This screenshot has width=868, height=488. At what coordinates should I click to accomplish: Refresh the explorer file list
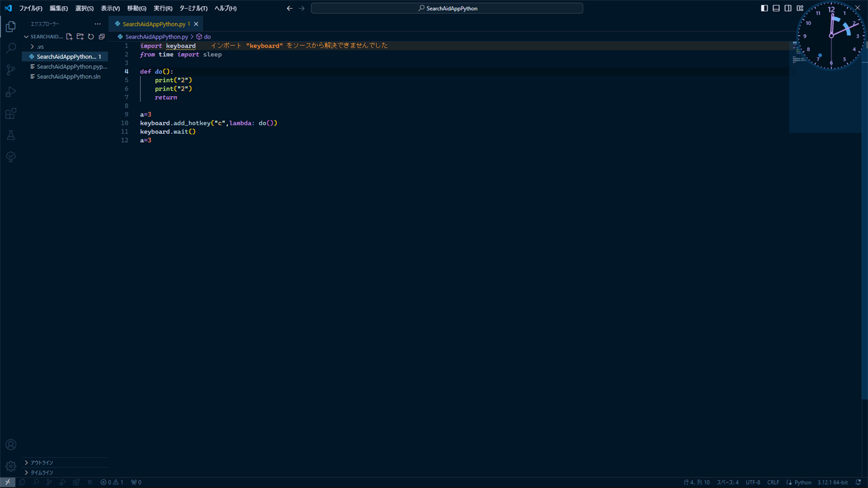tap(91, 37)
